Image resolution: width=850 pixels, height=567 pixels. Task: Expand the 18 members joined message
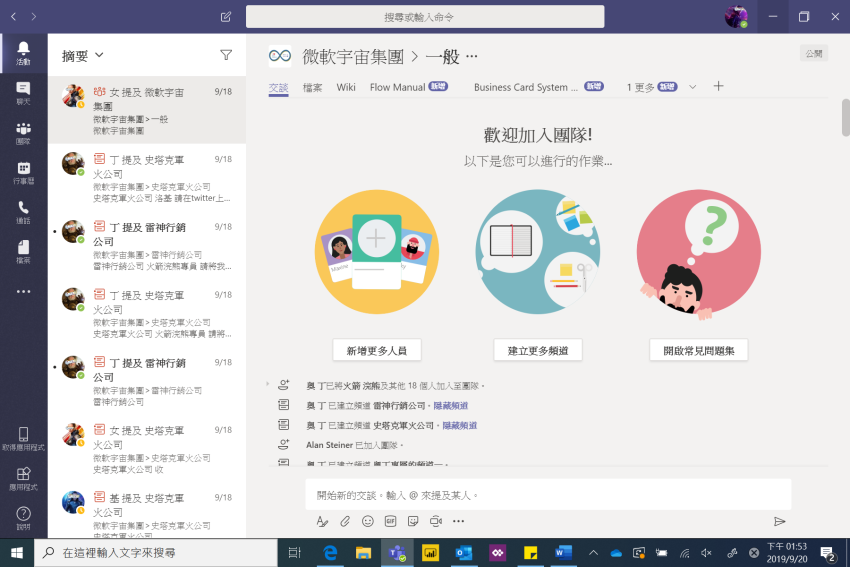coord(268,384)
